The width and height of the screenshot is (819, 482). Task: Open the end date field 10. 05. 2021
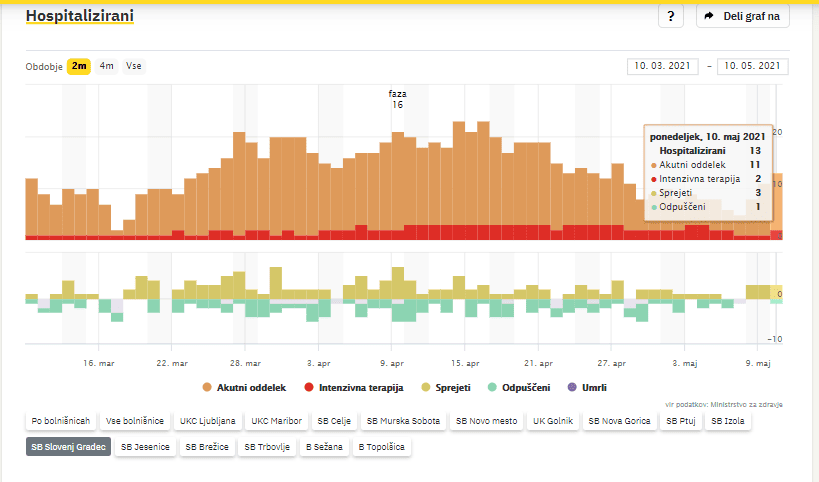pyautogui.click(x=752, y=67)
